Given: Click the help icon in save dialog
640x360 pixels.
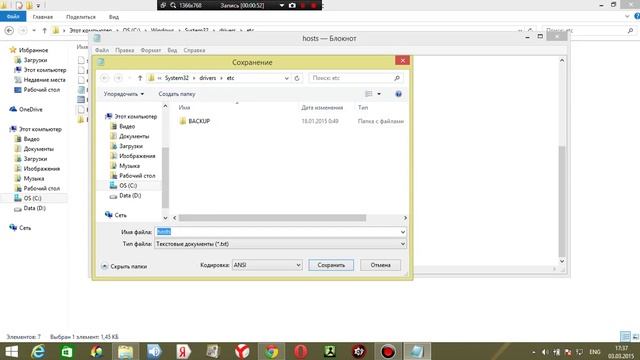Looking at the screenshot, I should click(398, 94).
